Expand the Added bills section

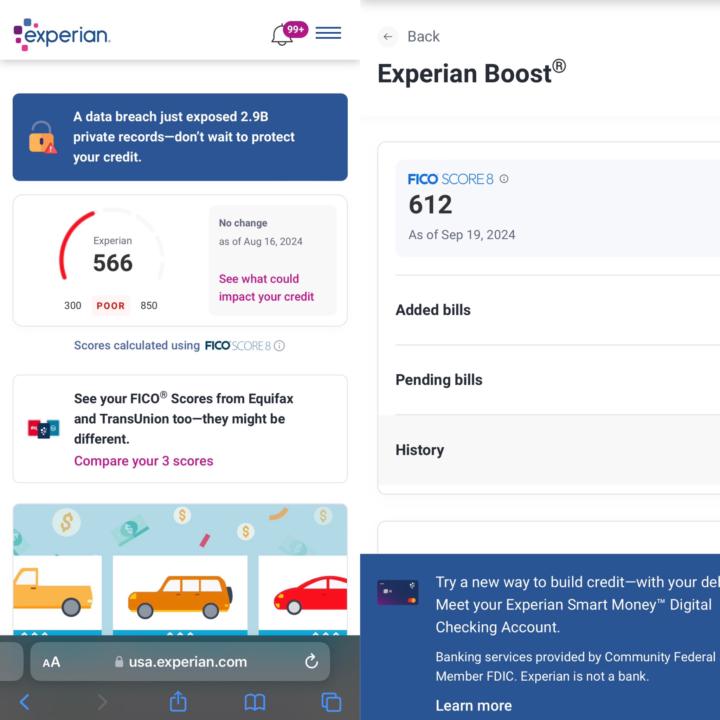433,310
